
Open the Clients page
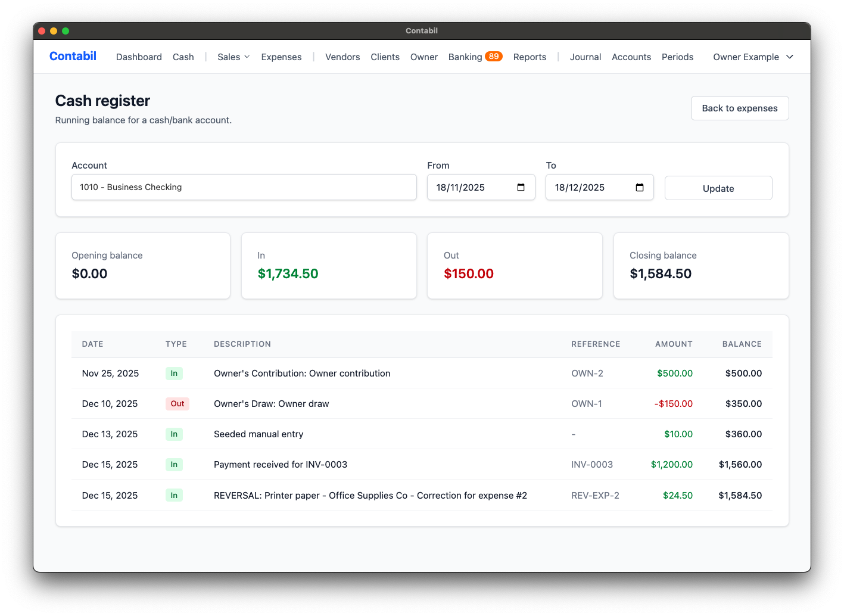tap(385, 57)
